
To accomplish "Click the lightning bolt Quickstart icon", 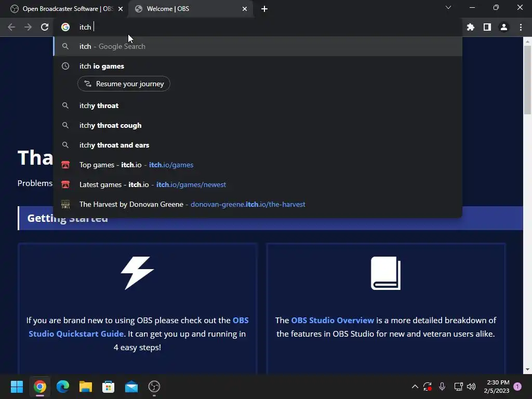I will click(x=137, y=273).
